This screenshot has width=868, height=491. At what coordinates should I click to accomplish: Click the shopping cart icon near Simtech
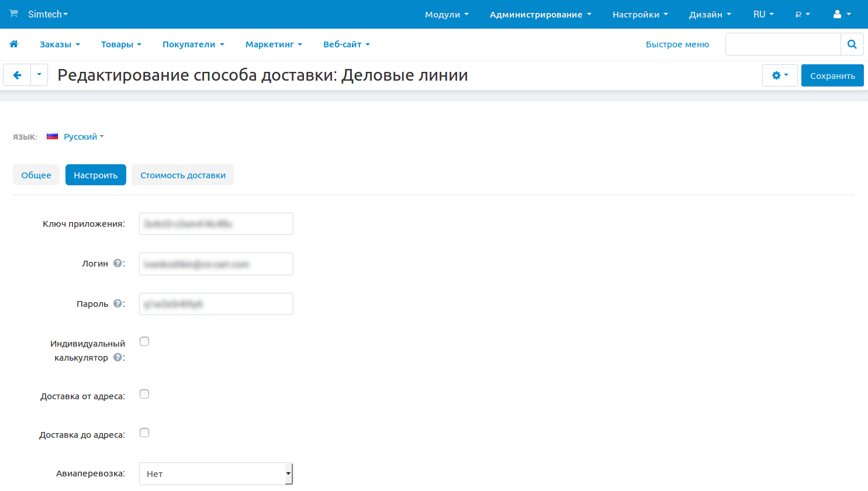point(13,13)
